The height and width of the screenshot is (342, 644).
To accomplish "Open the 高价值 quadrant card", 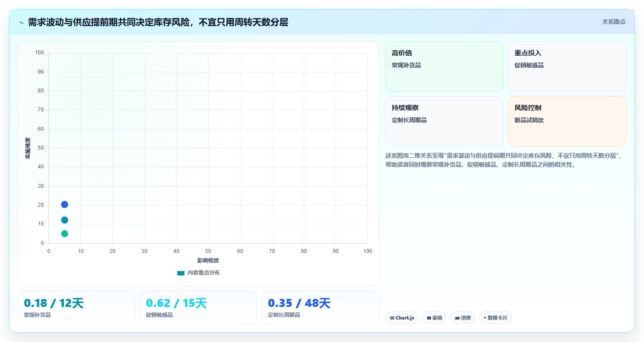I will (x=444, y=67).
